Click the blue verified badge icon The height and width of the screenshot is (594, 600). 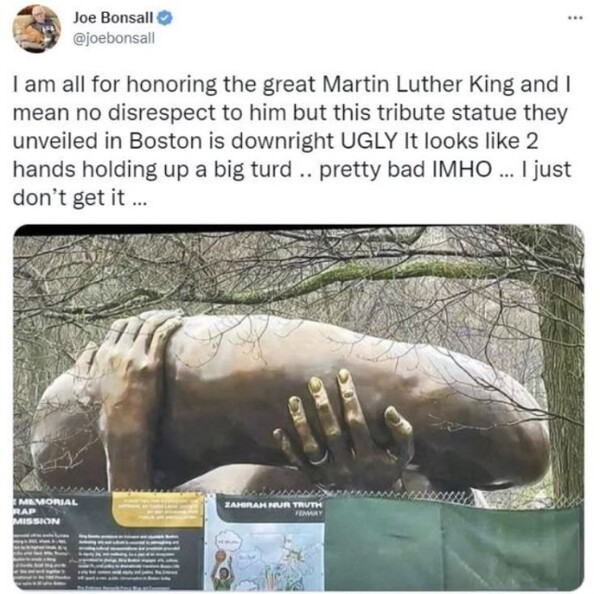(165, 18)
